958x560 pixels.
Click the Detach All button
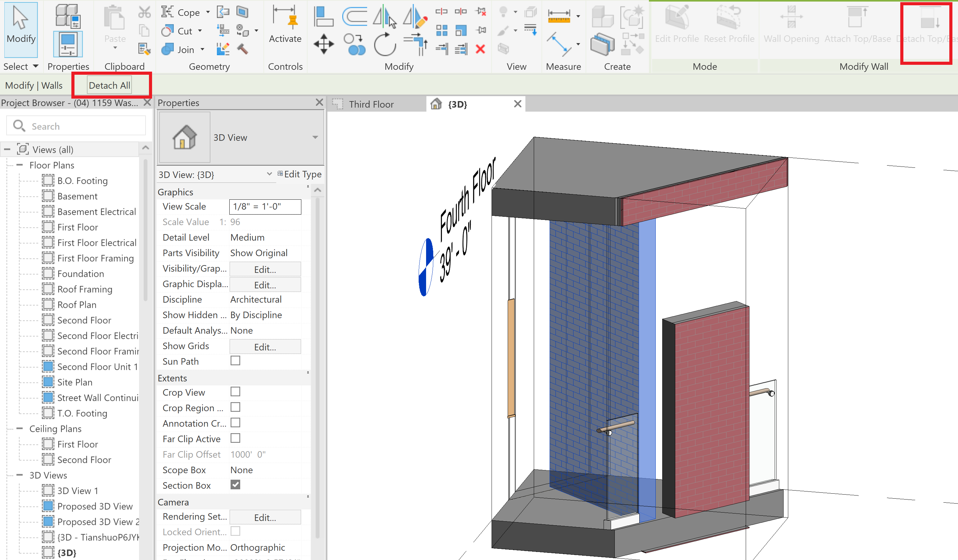[109, 85]
